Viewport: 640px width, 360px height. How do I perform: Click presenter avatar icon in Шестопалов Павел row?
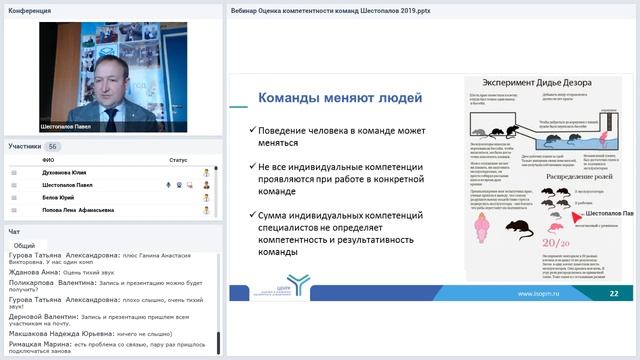[207, 185]
